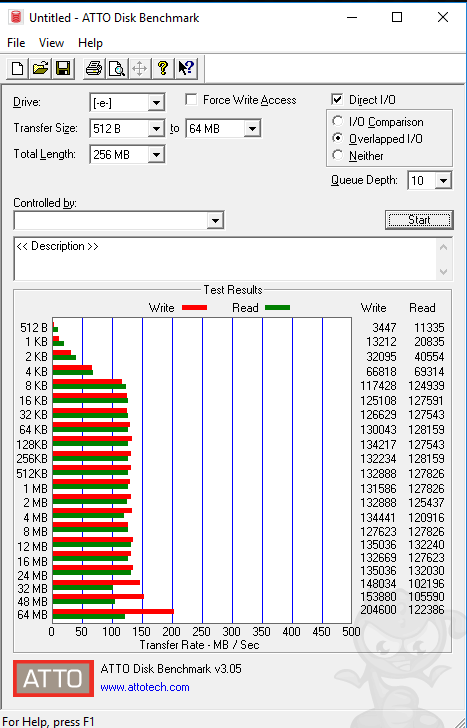Image resolution: width=467 pixels, height=728 pixels.
Task: Open the View menu
Action: click(x=51, y=43)
